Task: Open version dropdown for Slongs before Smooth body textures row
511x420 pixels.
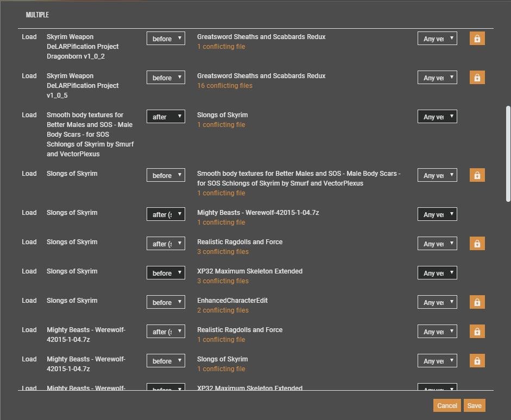Action: (437, 175)
